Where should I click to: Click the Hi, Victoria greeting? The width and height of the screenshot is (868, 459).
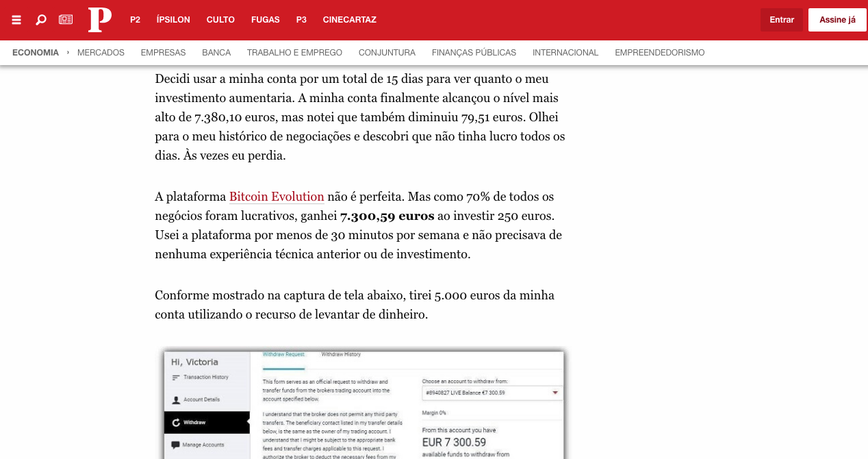point(194,362)
